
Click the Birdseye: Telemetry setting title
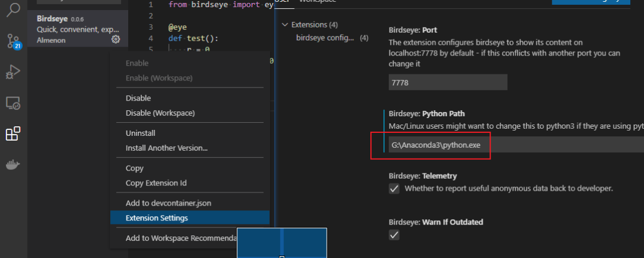pyautogui.click(x=423, y=176)
